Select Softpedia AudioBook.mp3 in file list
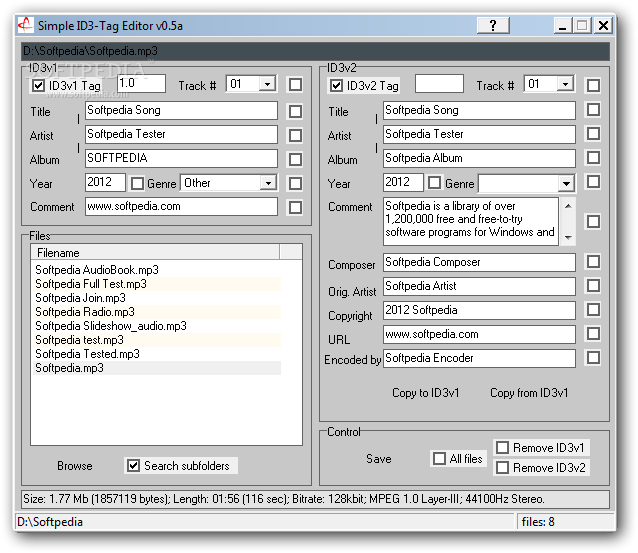 tap(157, 270)
